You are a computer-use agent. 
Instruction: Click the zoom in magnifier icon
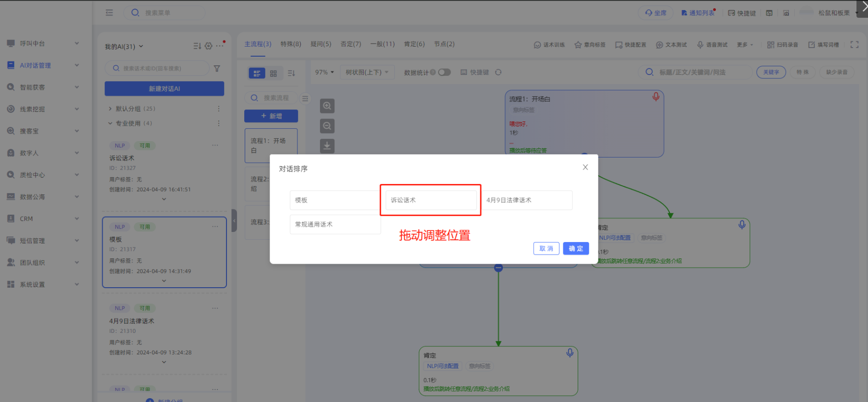point(327,106)
